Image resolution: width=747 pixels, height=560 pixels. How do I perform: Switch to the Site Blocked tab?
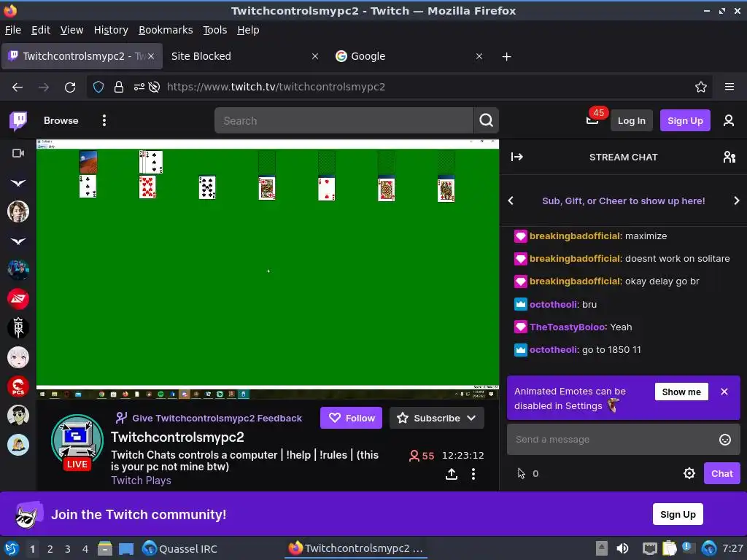244,56
